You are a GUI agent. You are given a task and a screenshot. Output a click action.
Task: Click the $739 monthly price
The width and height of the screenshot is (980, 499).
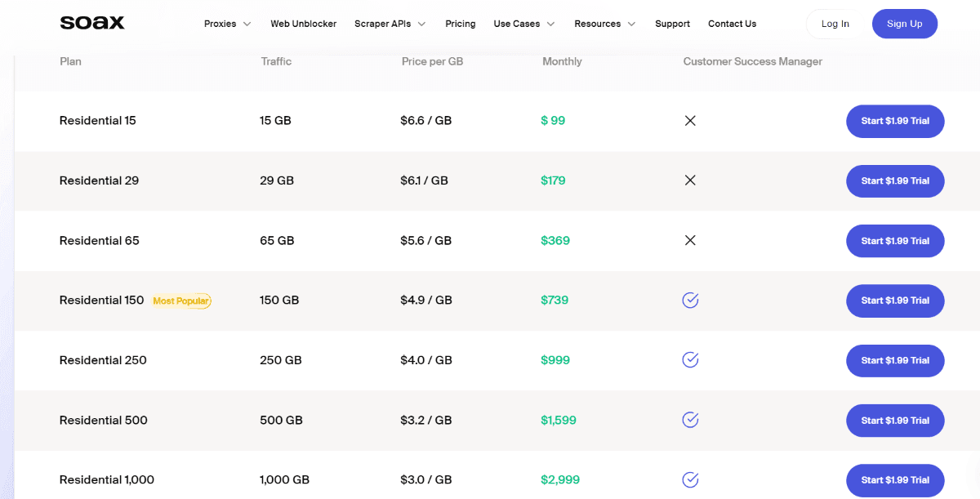pyautogui.click(x=555, y=301)
